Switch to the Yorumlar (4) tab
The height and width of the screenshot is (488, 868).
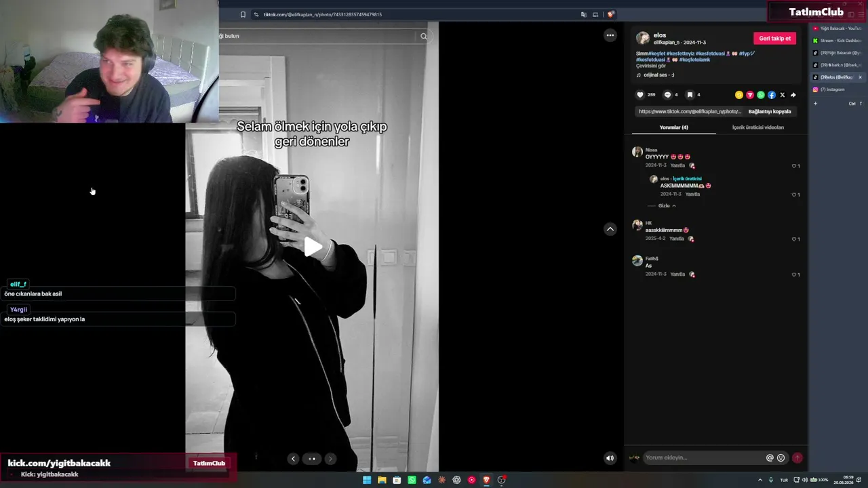673,127
